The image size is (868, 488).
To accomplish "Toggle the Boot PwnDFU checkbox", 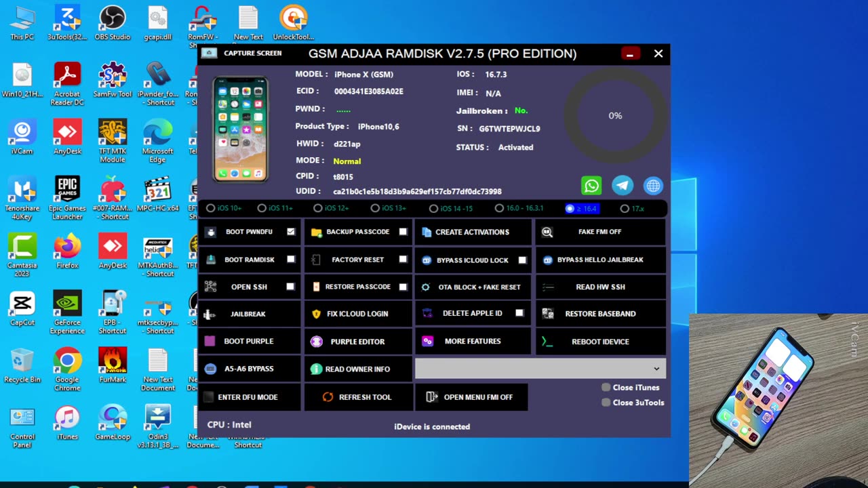I will 291,232.
